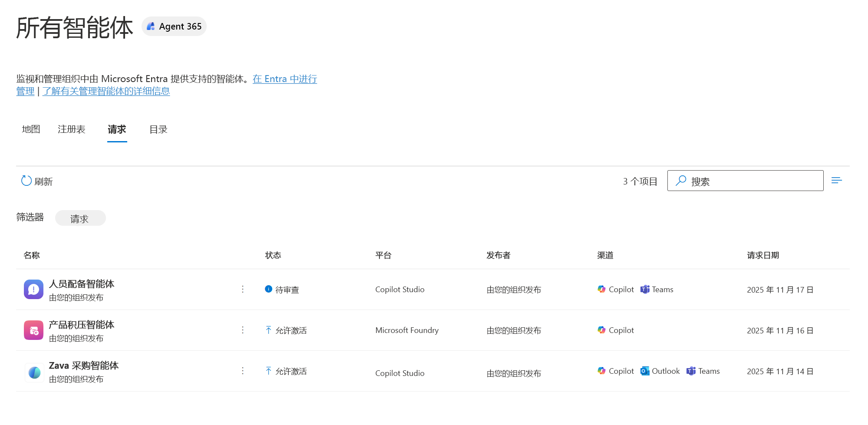Click upward arrow icon in Zava row

(x=268, y=371)
